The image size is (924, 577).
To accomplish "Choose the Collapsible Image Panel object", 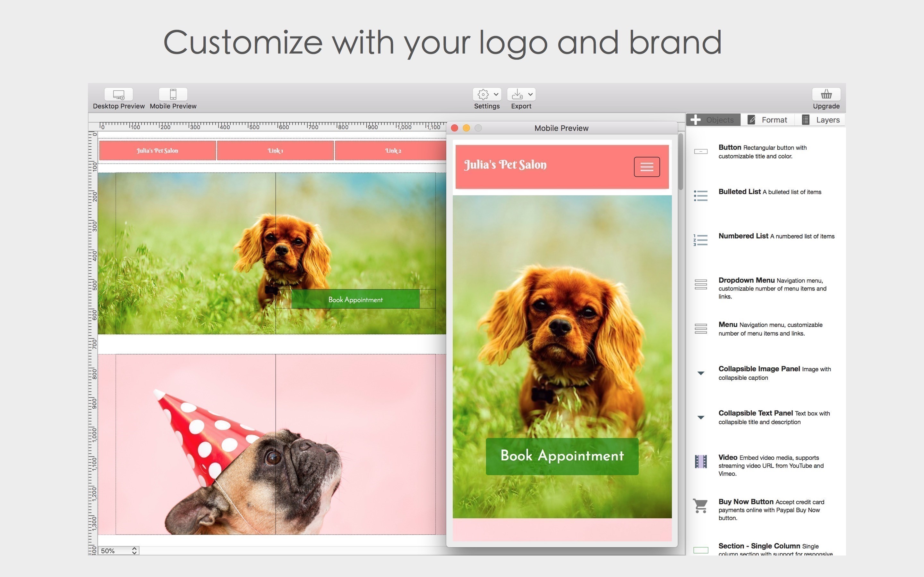I will click(701, 373).
